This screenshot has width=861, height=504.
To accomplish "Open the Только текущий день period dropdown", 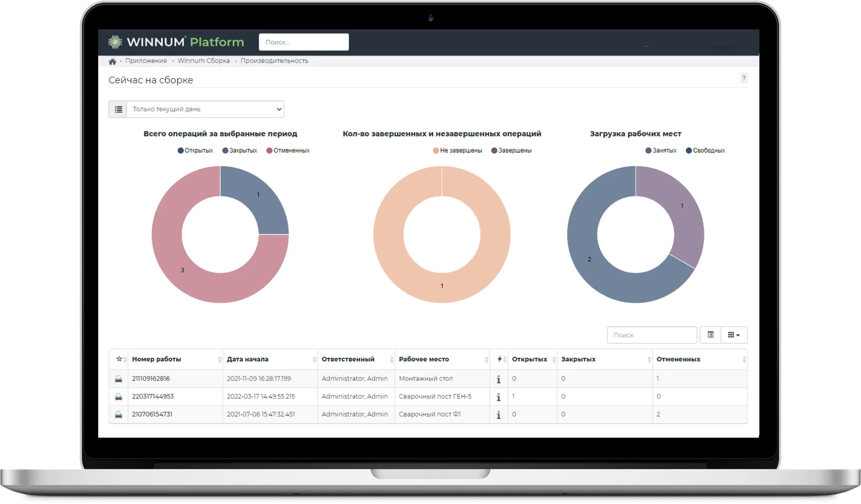I will coord(205,109).
